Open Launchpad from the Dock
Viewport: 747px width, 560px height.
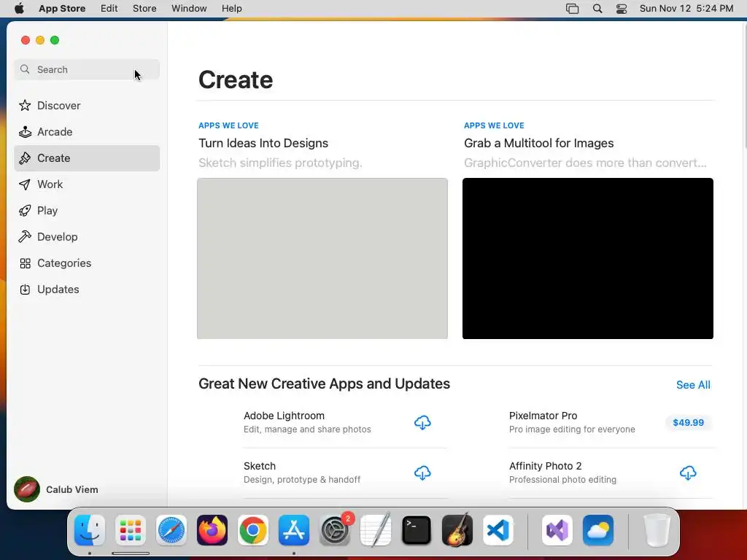pyautogui.click(x=131, y=530)
